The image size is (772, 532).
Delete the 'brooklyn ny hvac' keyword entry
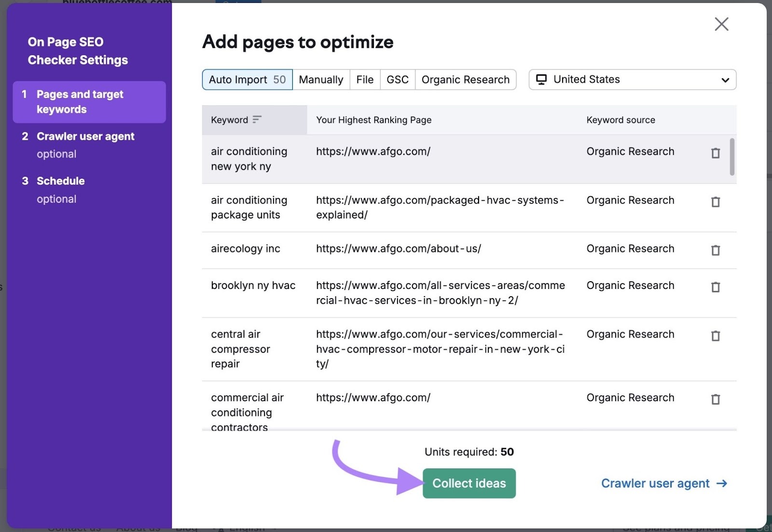pos(715,287)
